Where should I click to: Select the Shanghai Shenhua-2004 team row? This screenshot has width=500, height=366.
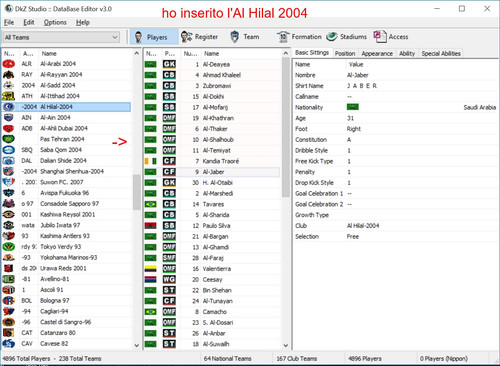[x=67, y=171]
